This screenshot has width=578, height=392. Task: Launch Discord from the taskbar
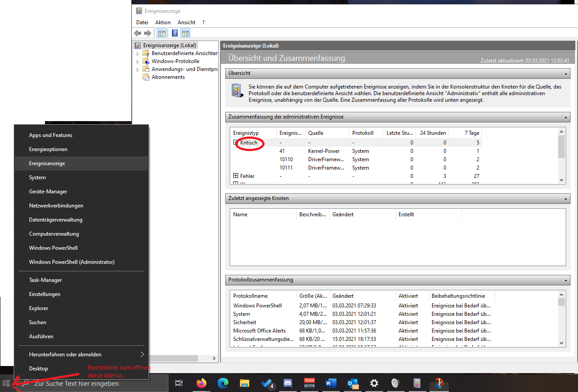coord(288,383)
